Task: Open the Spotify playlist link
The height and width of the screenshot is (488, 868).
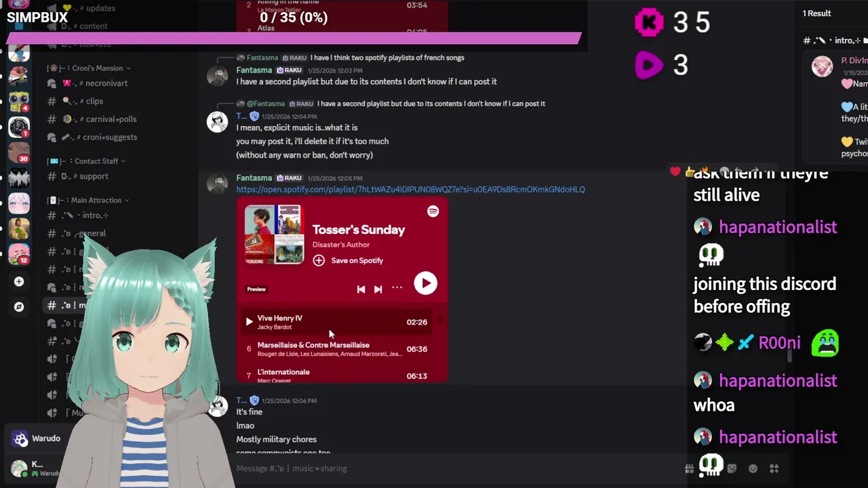Action: point(410,190)
